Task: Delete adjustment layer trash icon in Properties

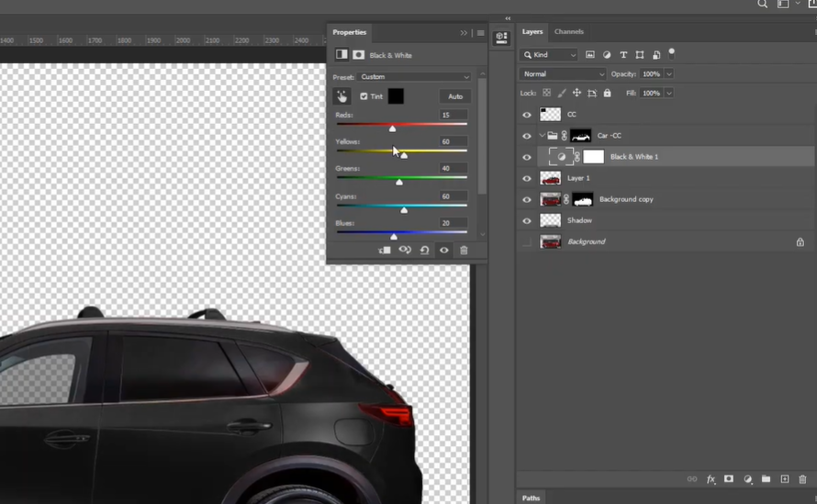Action: pyautogui.click(x=464, y=251)
